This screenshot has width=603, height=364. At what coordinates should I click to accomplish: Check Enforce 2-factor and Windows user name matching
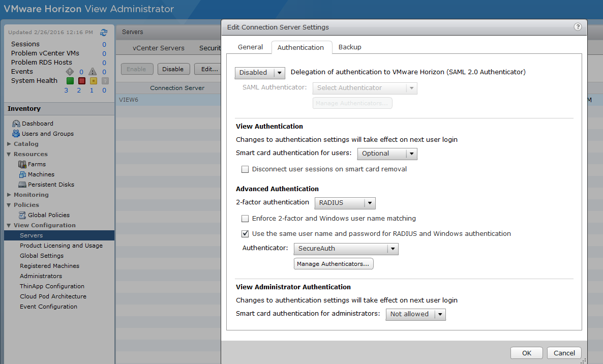coord(245,219)
